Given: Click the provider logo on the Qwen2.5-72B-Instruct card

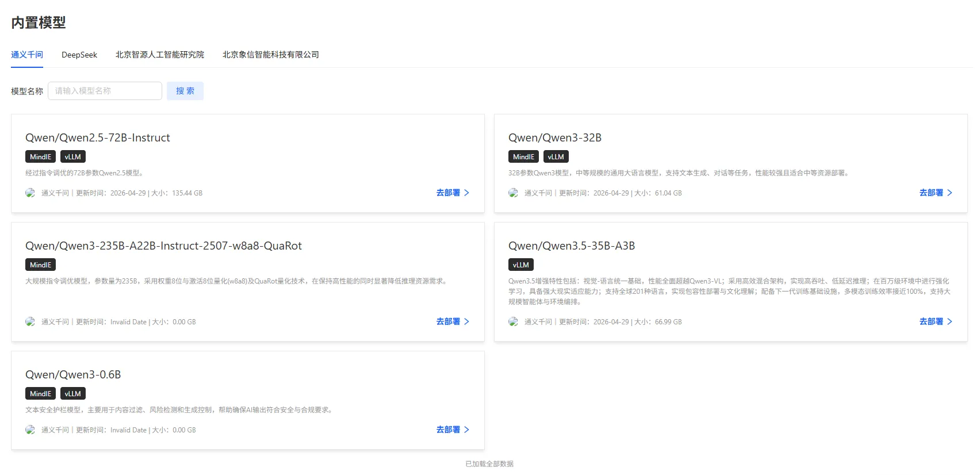Looking at the screenshot, I should [30, 193].
